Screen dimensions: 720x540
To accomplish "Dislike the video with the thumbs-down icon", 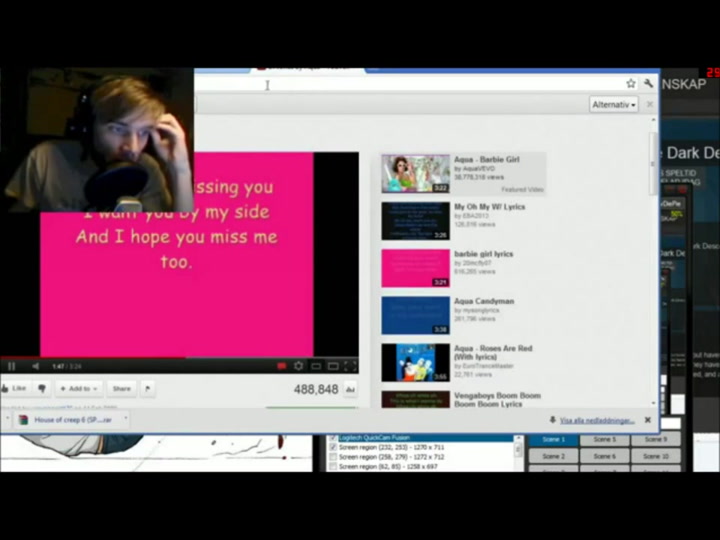I will (42, 388).
